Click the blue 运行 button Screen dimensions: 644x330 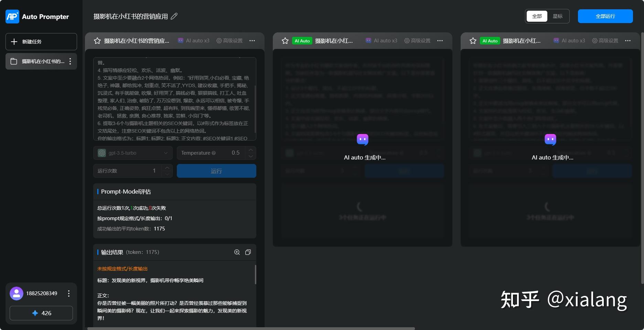click(216, 171)
